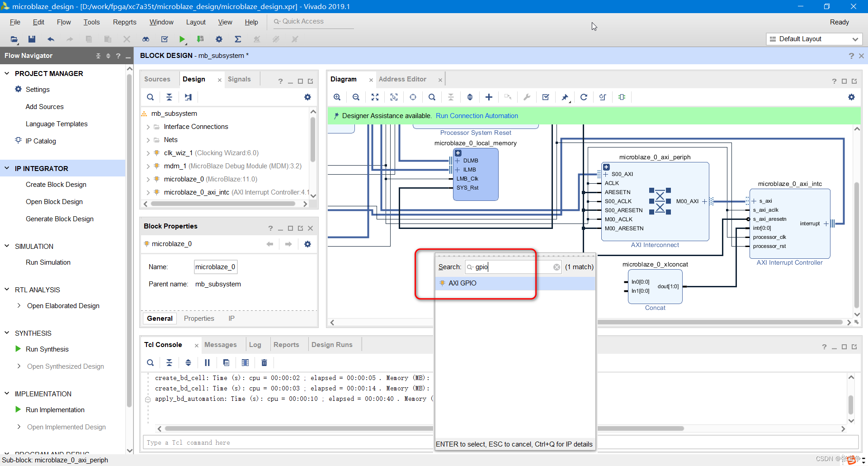868x466 pixels.
Task: Click Add Sources
Action: pos(44,107)
